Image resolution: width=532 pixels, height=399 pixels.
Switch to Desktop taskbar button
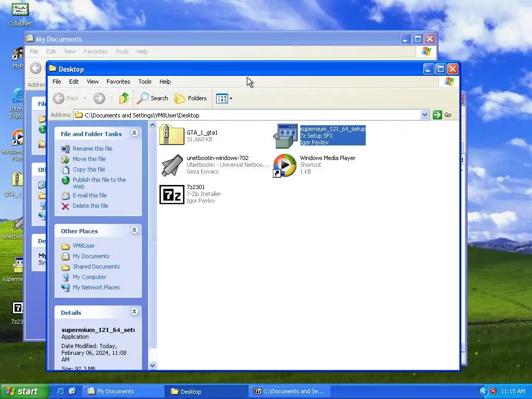[206, 391]
